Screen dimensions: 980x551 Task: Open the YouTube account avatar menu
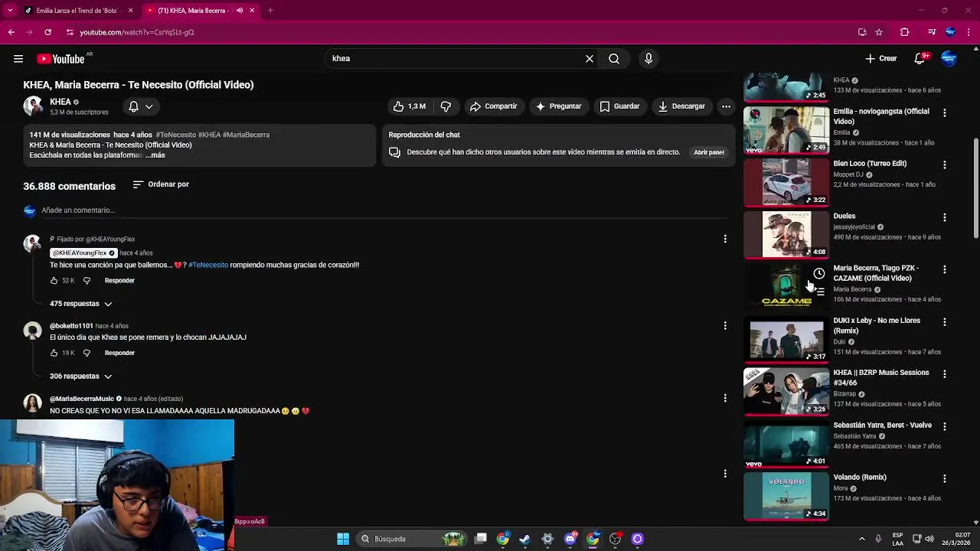949,59
